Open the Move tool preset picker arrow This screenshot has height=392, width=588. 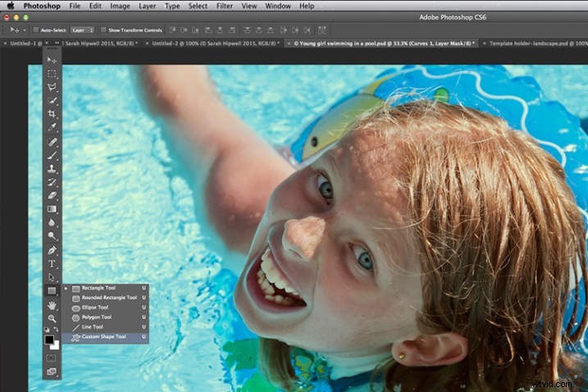coord(25,30)
